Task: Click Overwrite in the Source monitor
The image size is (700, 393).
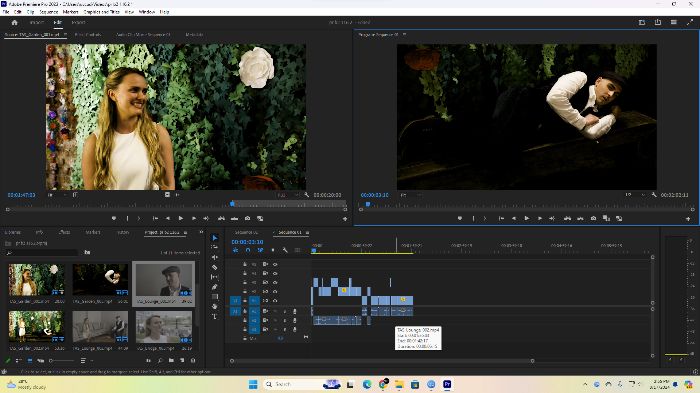Action: click(x=234, y=218)
